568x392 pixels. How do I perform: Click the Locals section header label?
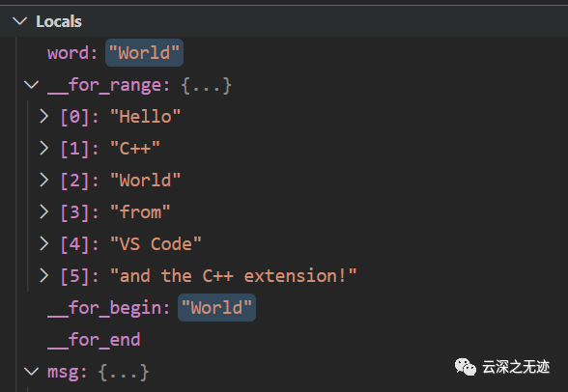[x=59, y=21]
